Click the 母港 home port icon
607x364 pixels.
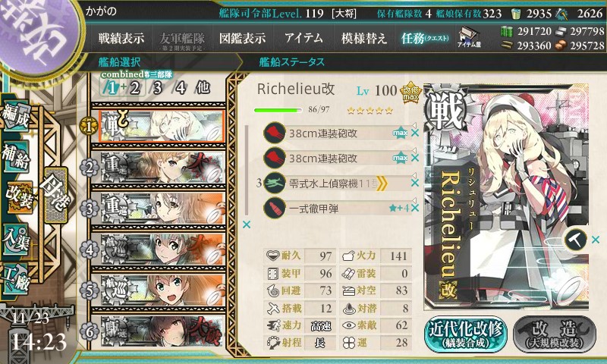[55, 195]
